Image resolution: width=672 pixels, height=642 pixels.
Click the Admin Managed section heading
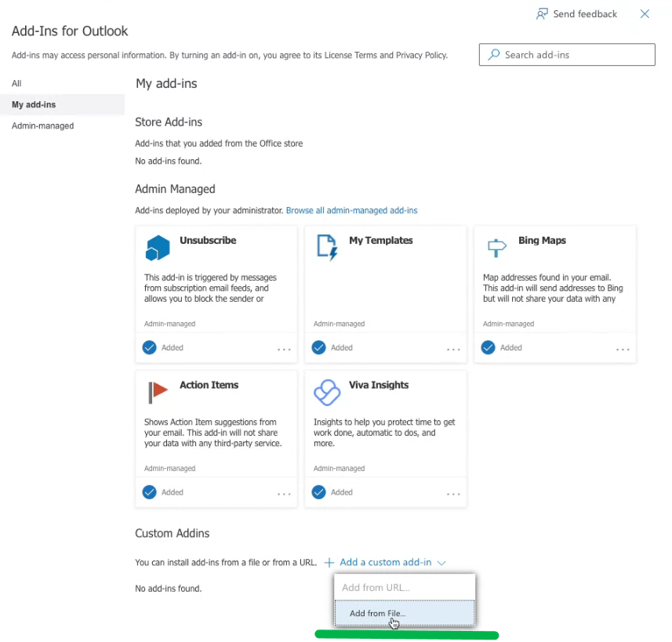pyautogui.click(x=175, y=189)
